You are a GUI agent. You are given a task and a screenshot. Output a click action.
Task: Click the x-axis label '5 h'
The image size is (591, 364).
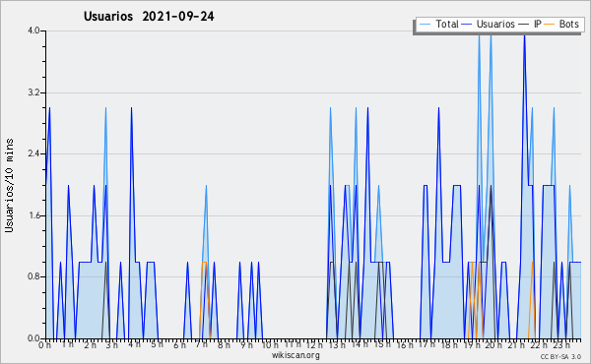click(157, 344)
